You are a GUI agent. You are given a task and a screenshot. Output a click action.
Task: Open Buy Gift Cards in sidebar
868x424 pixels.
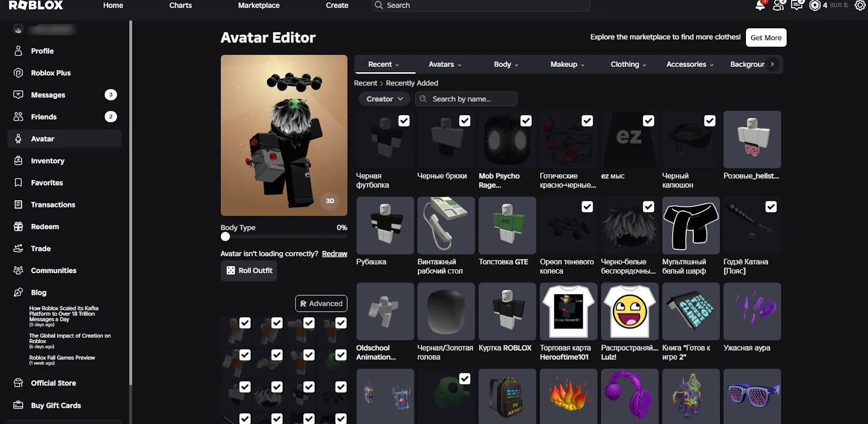click(x=64, y=406)
